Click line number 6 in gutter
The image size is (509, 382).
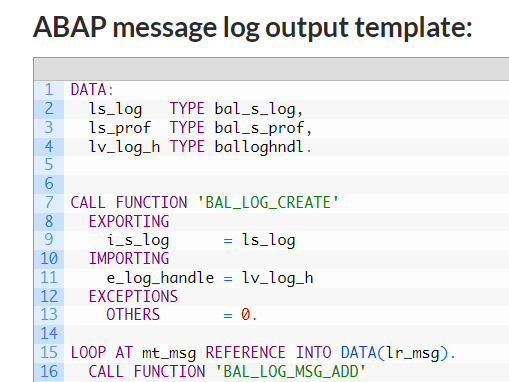coord(49,183)
